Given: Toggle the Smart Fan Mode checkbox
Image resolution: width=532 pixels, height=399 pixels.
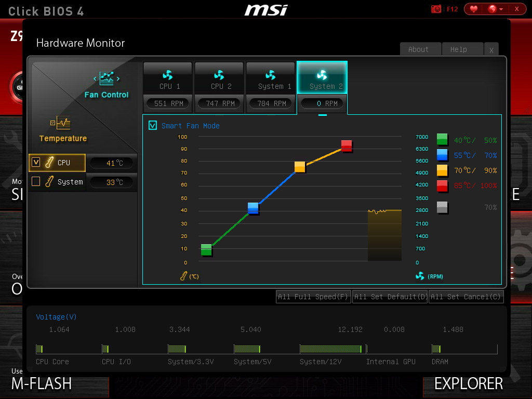Looking at the screenshot, I should 153,126.
